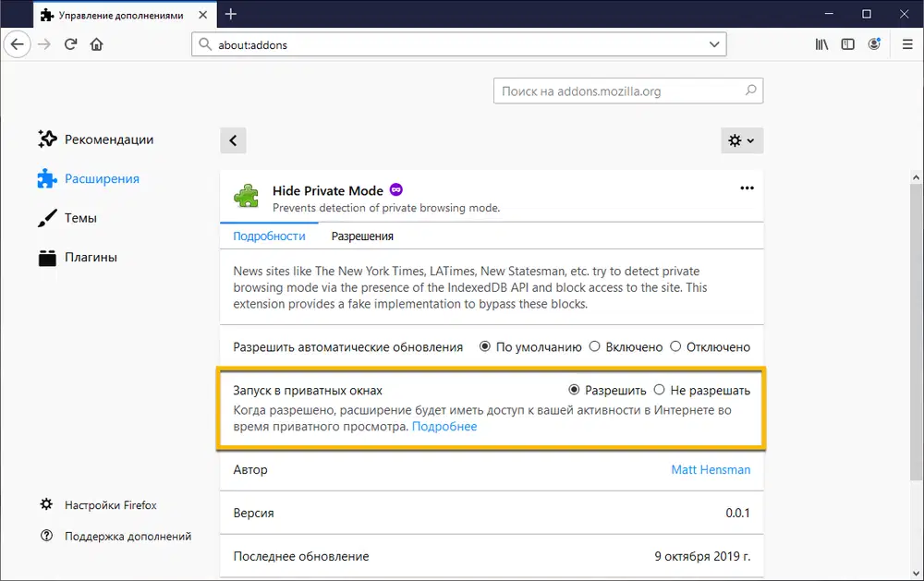Select Темы in the add-ons sidebar

(x=81, y=218)
